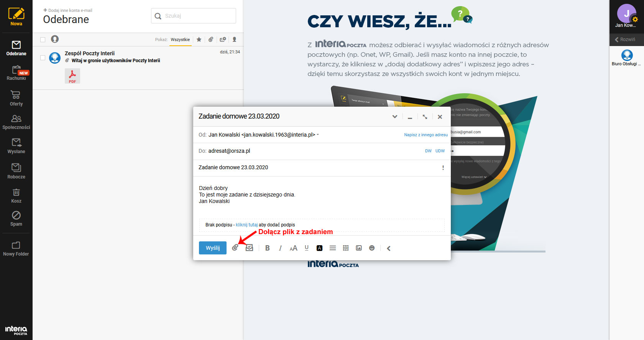Collapse the formatting toolbar with the arrow
The image size is (644, 340).
(x=389, y=248)
